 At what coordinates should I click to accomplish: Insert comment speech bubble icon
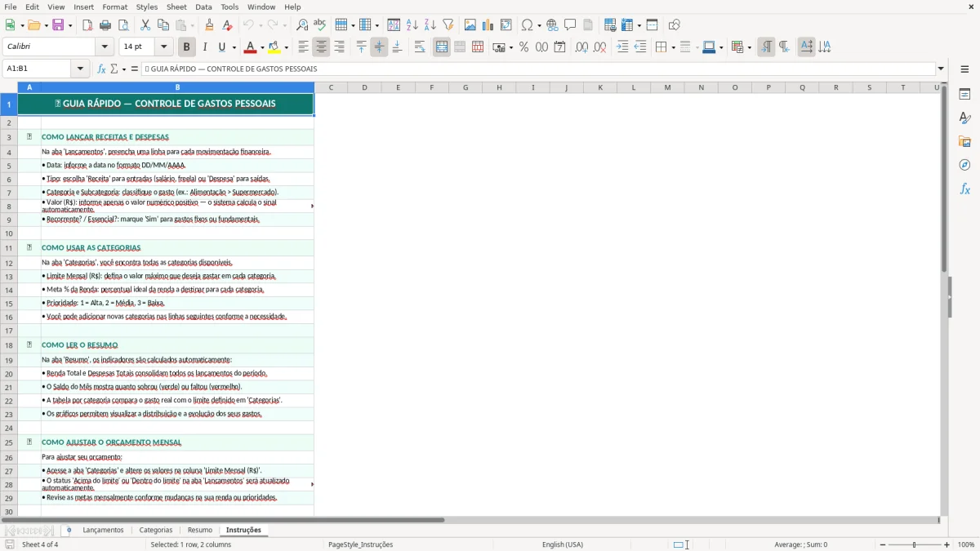[x=570, y=25]
